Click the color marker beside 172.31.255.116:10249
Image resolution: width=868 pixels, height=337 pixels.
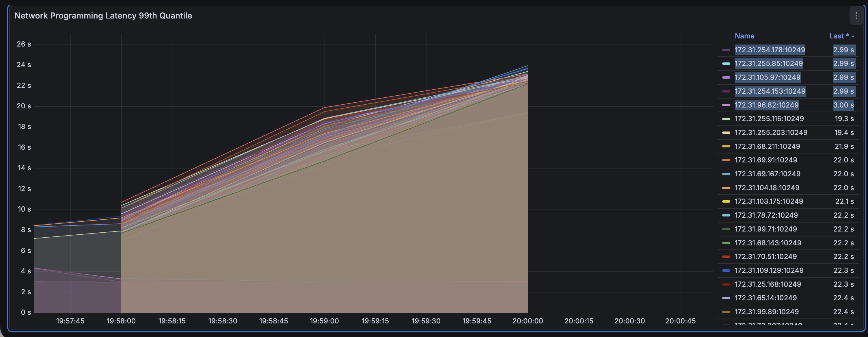tap(726, 119)
